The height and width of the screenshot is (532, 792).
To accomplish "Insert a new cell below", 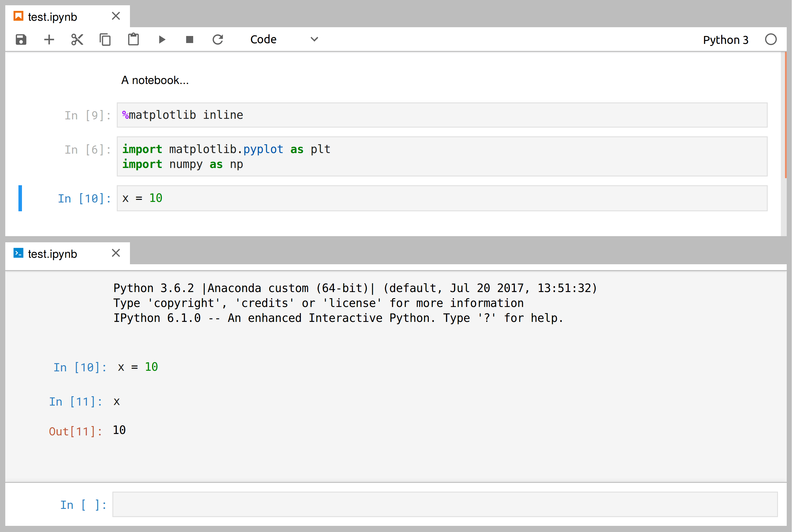I will pyautogui.click(x=49, y=39).
